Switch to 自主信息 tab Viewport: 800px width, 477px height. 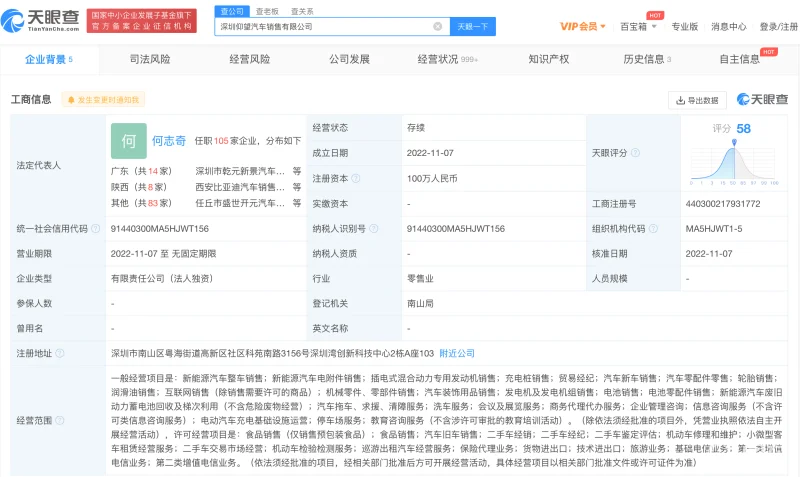point(740,59)
